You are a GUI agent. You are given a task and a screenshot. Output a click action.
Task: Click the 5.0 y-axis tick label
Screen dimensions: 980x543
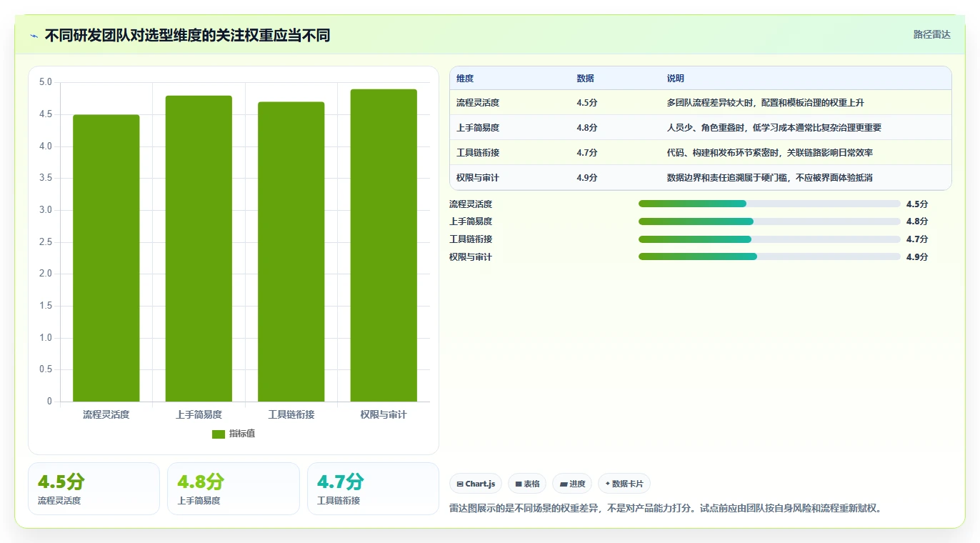[46, 82]
